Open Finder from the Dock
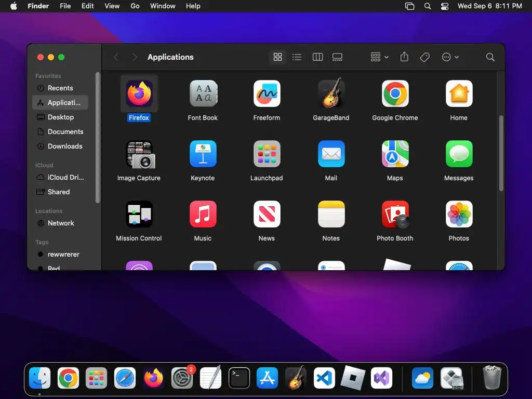532x399 pixels. [x=39, y=378]
